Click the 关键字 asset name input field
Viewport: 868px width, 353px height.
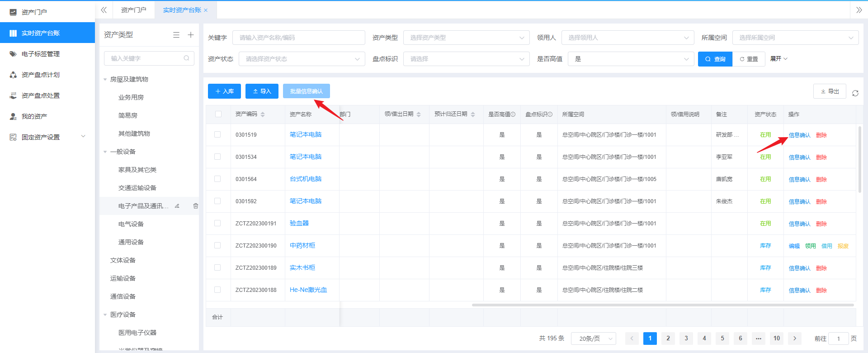click(298, 38)
